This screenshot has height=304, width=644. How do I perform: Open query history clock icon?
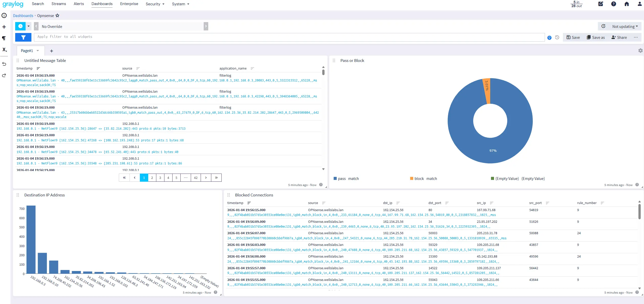557,37
